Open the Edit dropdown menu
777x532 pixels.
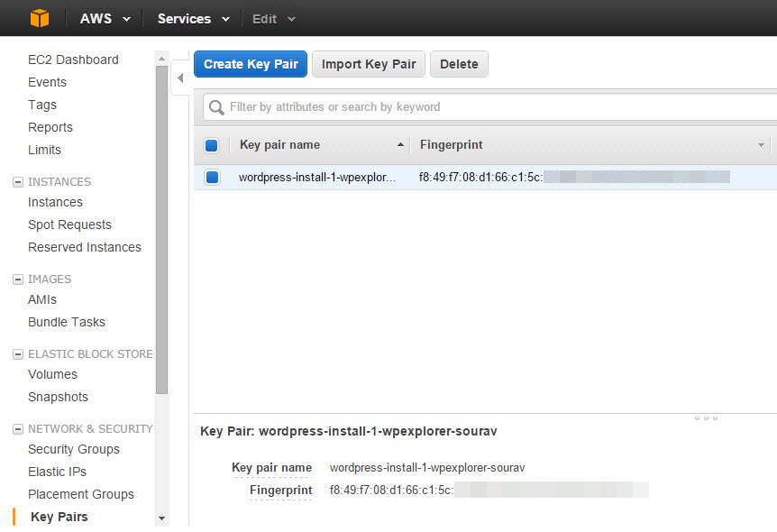273,19
